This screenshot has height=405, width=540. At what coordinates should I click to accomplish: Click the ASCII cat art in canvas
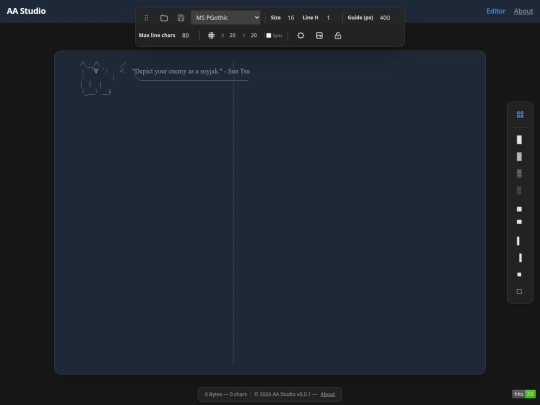click(97, 78)
